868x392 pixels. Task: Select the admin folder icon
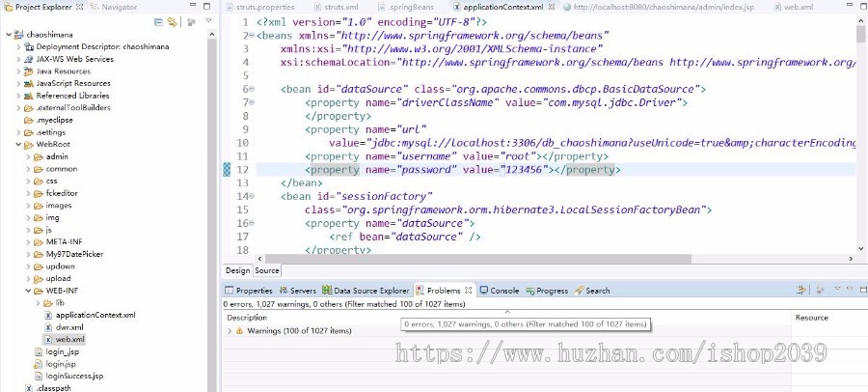39,157
